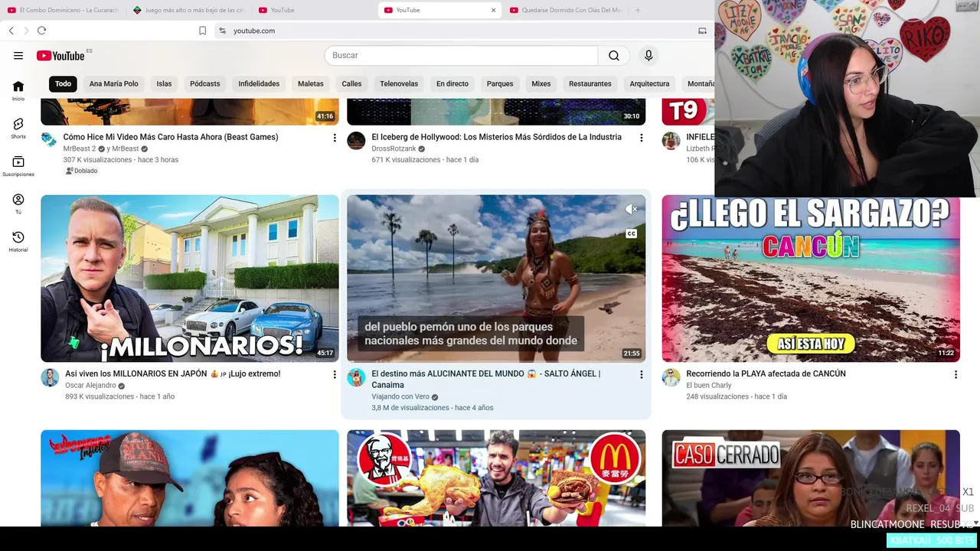The width and height of the screenshot is (980, 551).
Task: Reload the browser page
Action: [x=41, y=31]
